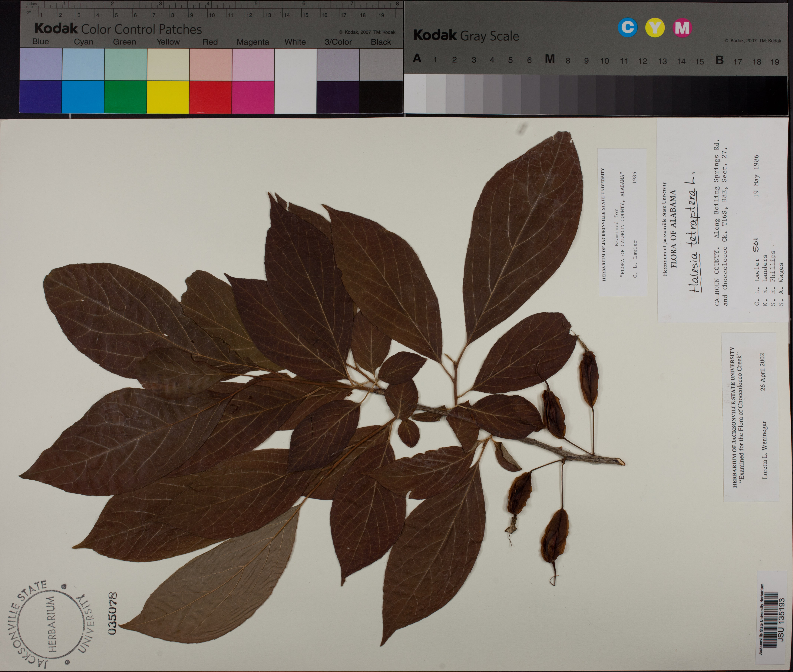
Task: Click the 'Red' patch label
Action: tap(210, 42)
